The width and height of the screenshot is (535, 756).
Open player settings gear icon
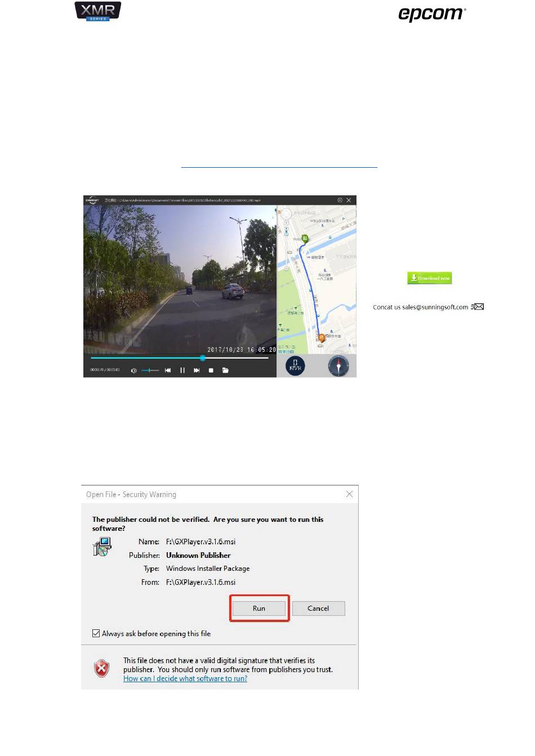[340, 200]
